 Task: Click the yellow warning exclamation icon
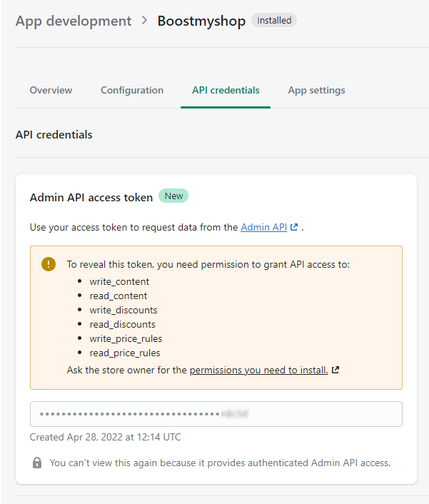pos(49,264)
